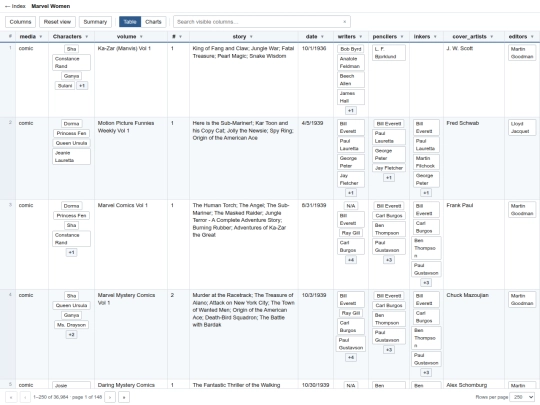Go back to Index link

click(x=15, y=6)
